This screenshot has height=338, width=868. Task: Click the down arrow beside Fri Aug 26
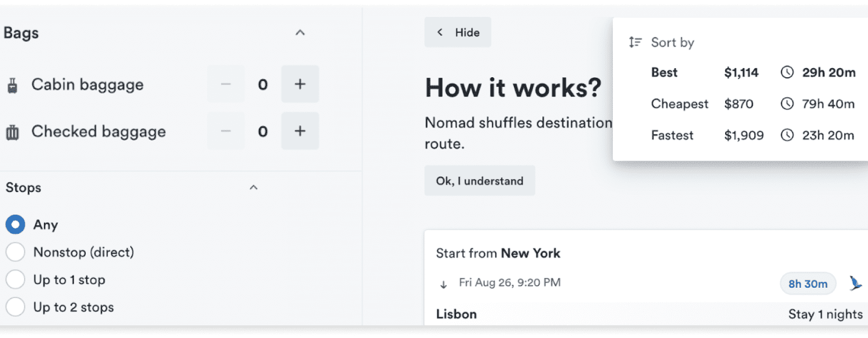(444, 284)
